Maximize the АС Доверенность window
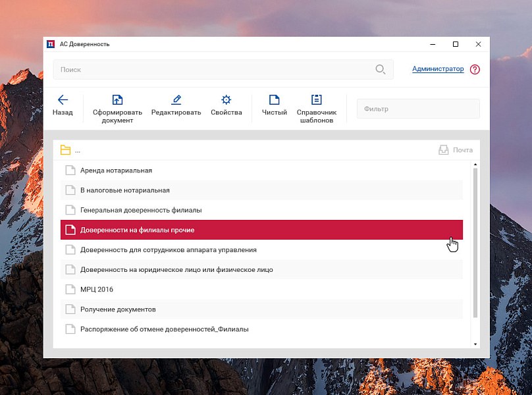Viewport: 532px width, 395px height. point(456,44)
